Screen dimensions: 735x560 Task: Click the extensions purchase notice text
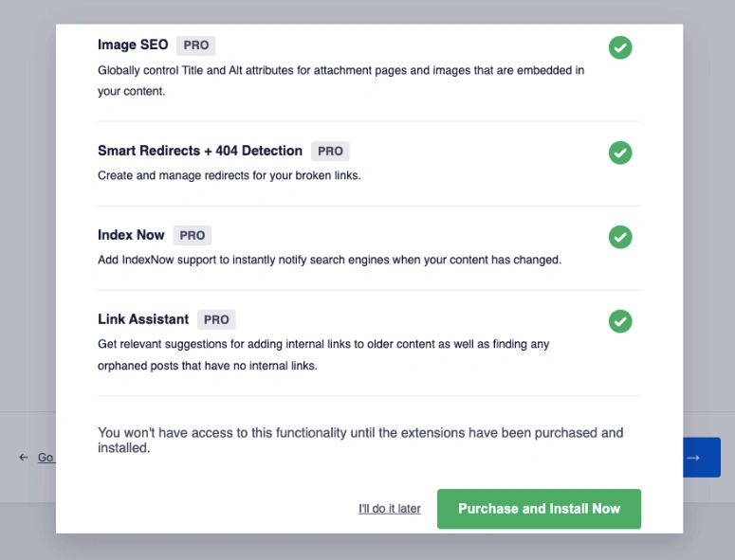pyautogui.click(x=360, y=440)
